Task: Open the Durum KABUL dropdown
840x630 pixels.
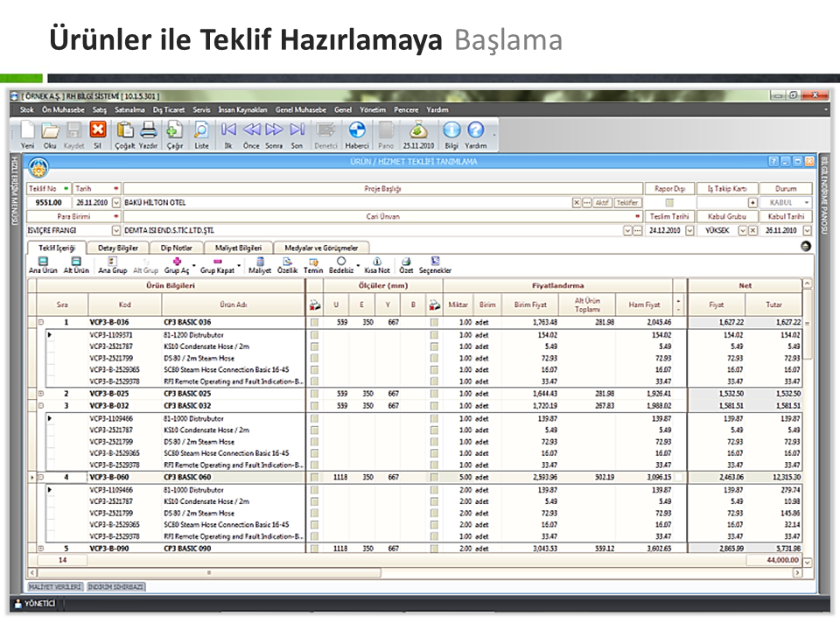Action: [x=806, y=202]
